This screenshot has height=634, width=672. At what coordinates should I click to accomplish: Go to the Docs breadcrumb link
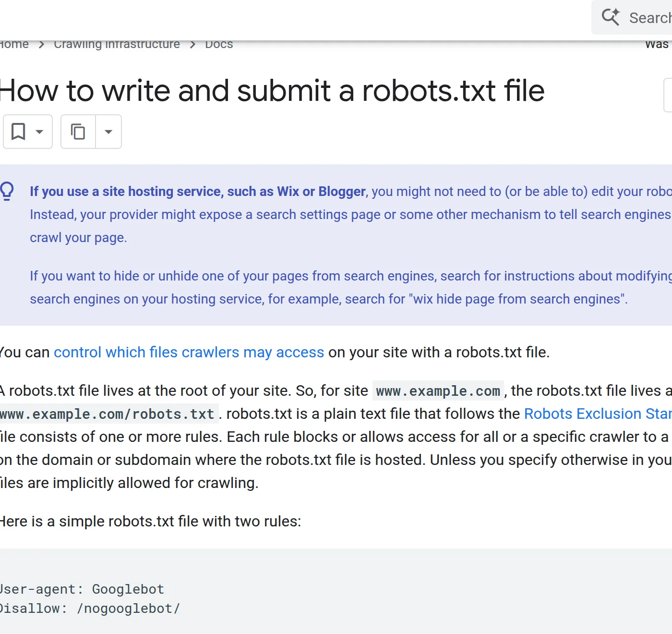point(219,44)
